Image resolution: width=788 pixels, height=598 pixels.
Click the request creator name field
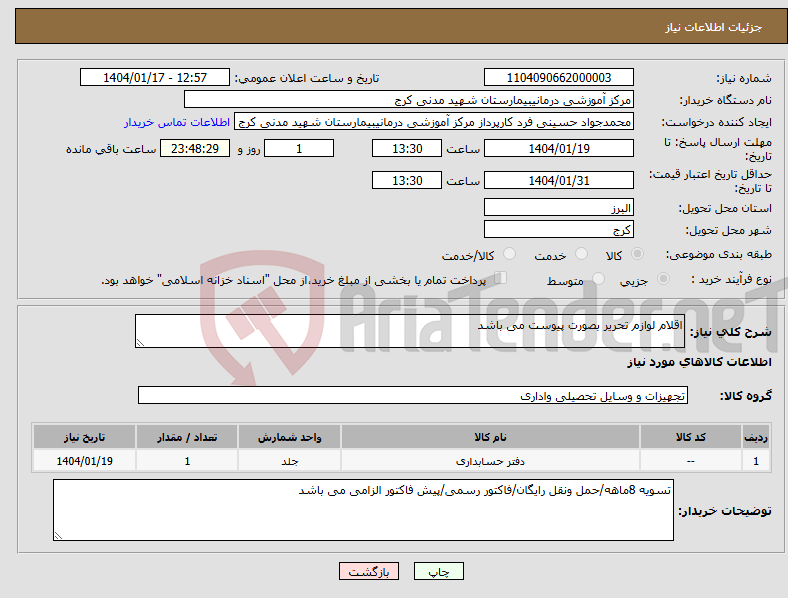point(434,122)
